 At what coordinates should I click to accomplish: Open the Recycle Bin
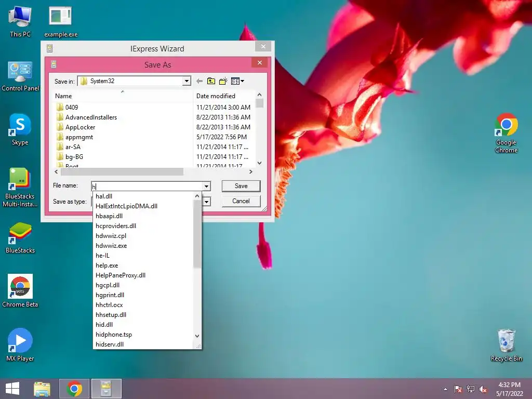click(x=506, y=345)
